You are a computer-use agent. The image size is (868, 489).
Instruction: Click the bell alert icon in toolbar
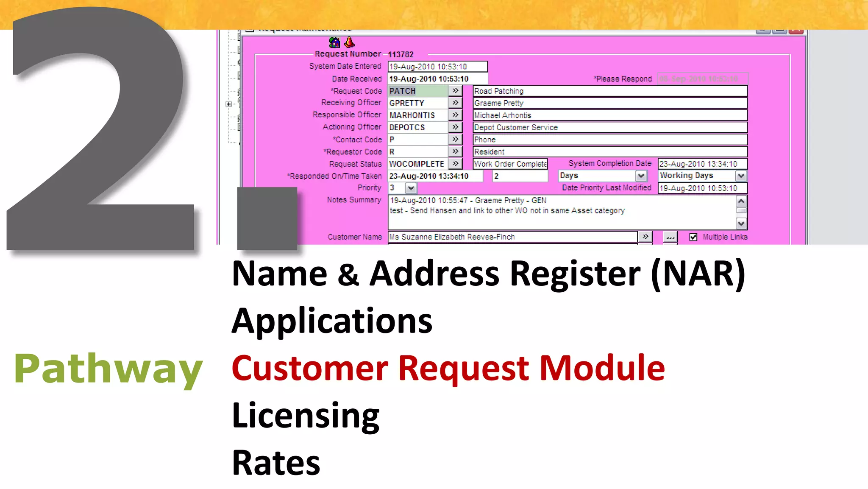pos(350,42)
